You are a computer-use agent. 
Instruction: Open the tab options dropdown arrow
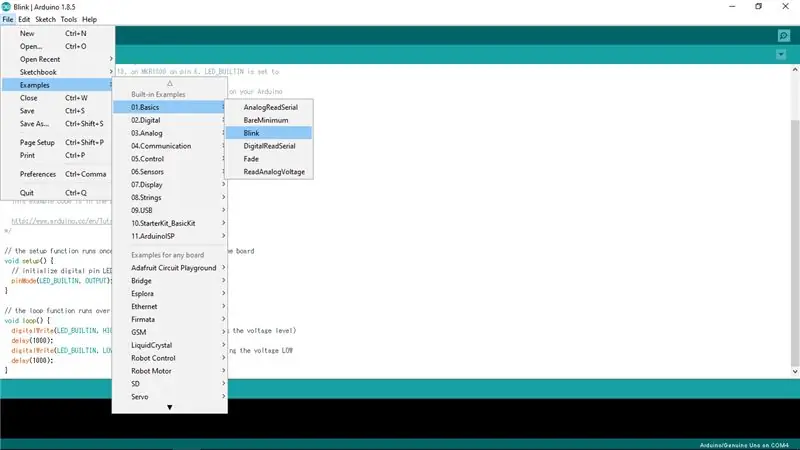pyautogui.click(x=781, y=54)
